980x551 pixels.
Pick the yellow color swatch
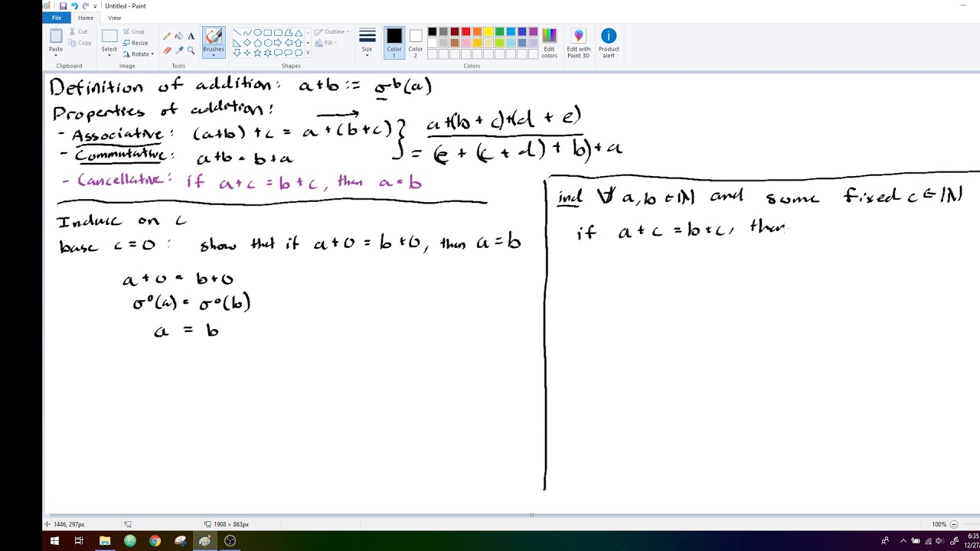click(x=488, y=31)
